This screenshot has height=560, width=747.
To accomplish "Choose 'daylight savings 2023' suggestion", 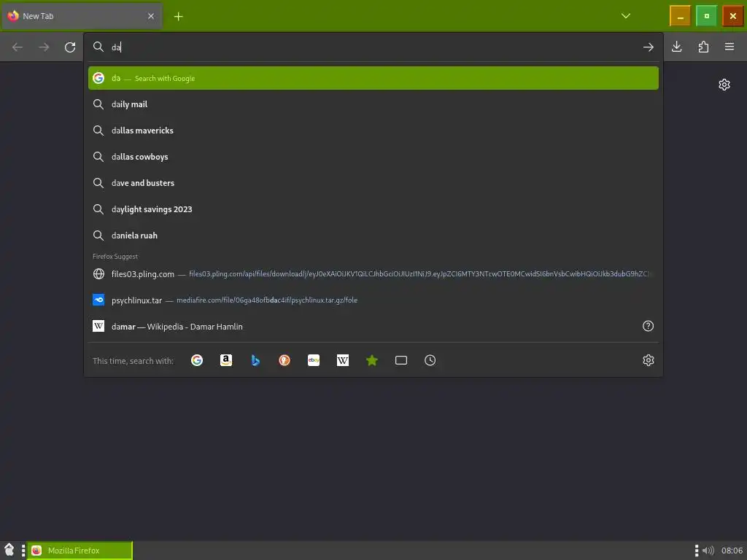I will click(373, 209).
